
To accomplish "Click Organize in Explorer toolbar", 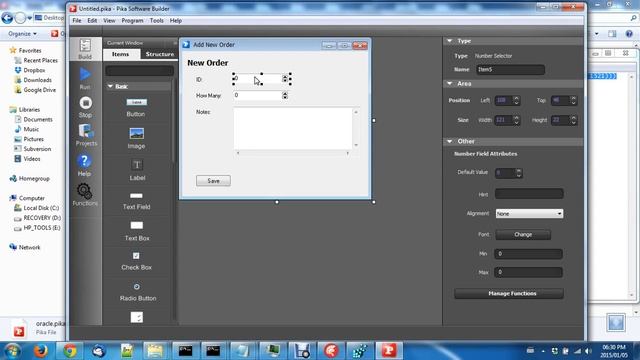I will pyautogui.click(x=22, y=33).
